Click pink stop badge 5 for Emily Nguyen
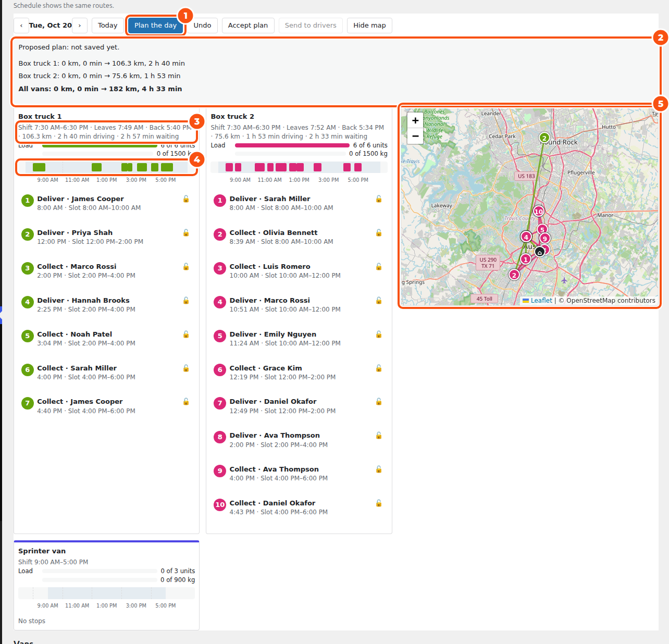This screenshot has width=669, height=644. [x=220, y=336]
